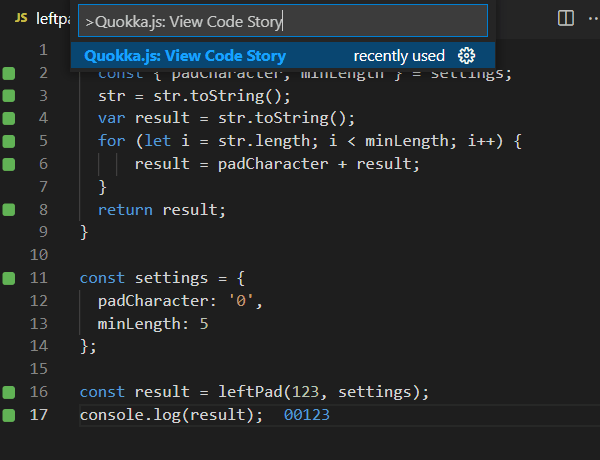Click Quokka coverage indicator on line 5
The image size is (600, 460).
tap(9, 141)
